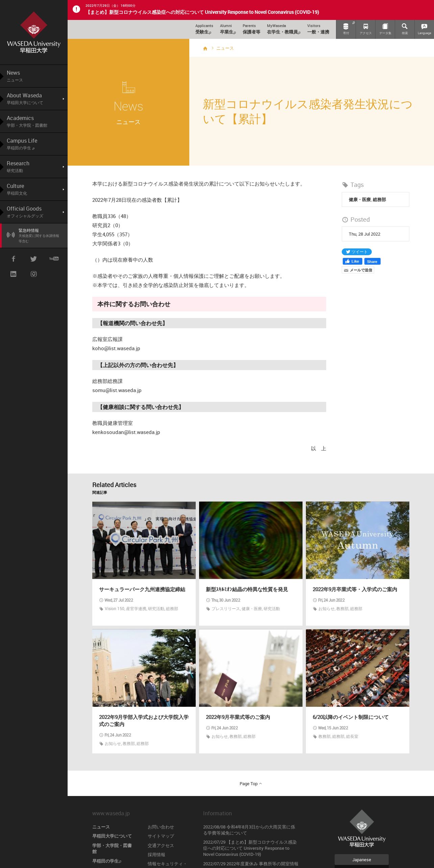Click the Facebook Share button
Image resolution: width=434 pixels, height=868 pixels.
[372, 261]
